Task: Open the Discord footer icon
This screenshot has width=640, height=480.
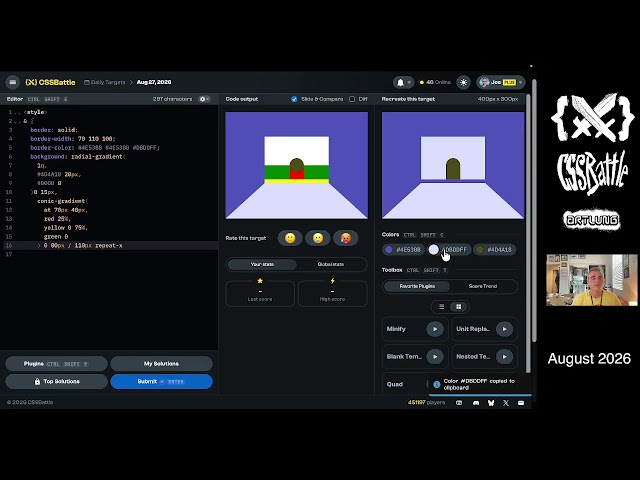Action: [476, 403]
